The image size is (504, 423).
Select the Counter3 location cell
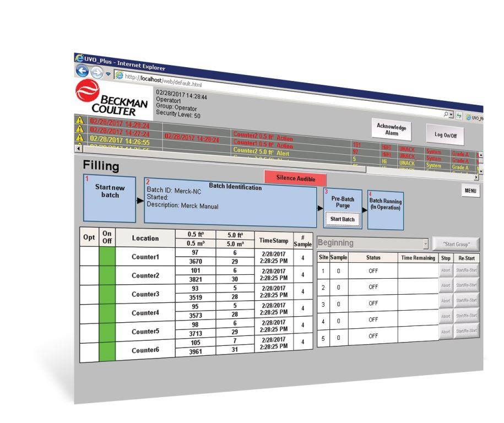pyautogui.click(x=145, y=294)
